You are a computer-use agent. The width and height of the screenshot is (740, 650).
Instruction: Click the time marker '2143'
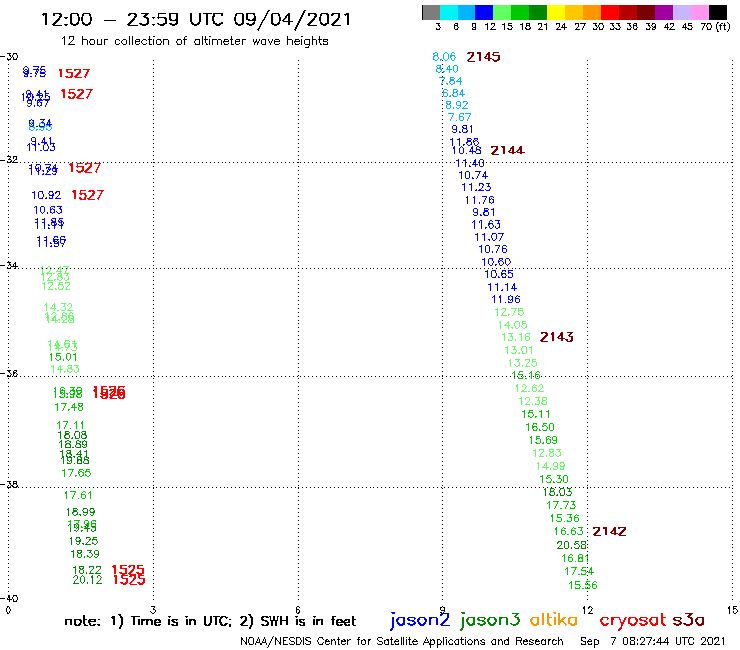pos(556,337)
